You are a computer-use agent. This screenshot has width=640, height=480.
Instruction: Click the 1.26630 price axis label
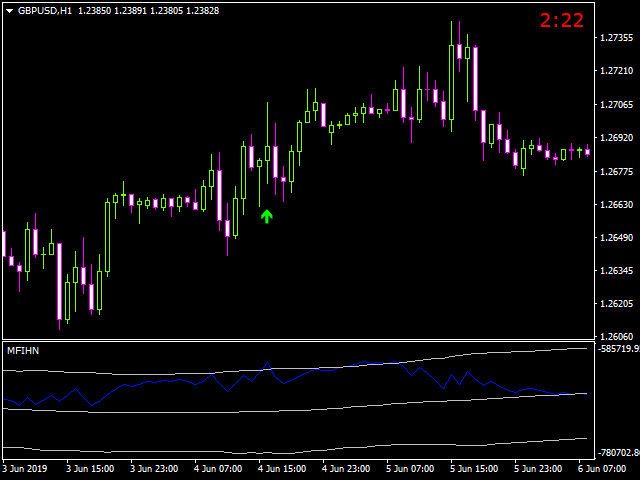pyautogui.click(x=617, y=204)
